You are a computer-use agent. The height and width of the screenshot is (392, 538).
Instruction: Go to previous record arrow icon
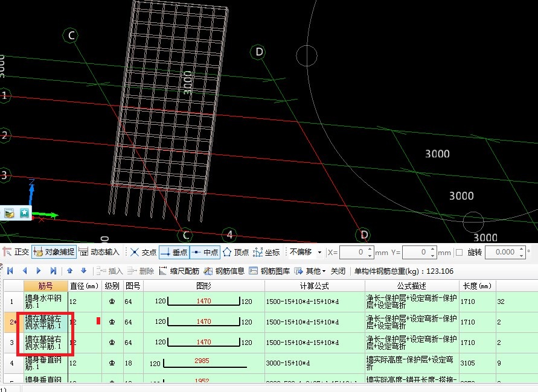[x=25, y=271]
